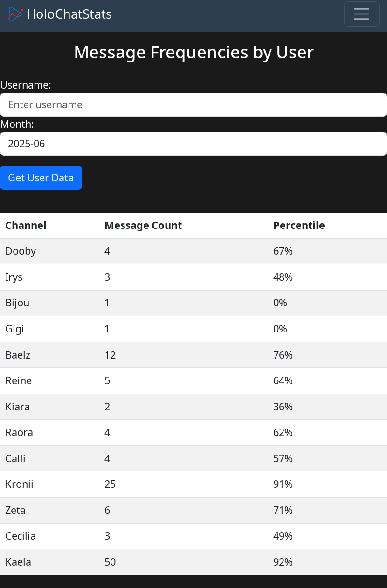
Task: Click the Percentile column header
Action: click(299, 226)
